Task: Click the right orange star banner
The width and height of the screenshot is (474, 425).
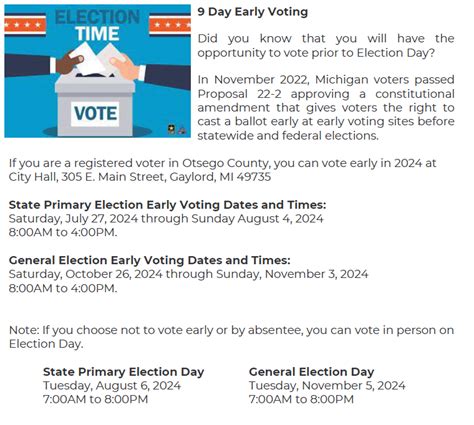Action: click(x=170, y=24)
